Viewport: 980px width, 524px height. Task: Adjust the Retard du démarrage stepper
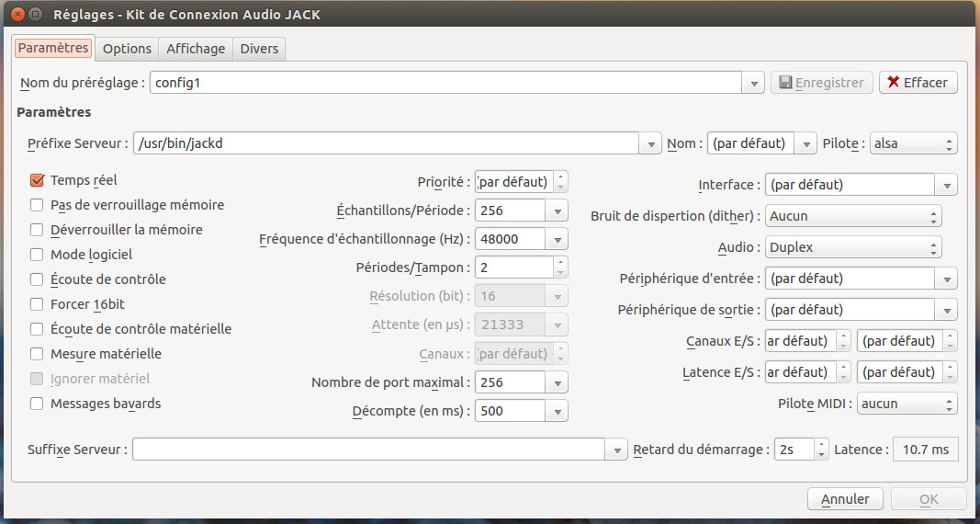pyautogui.click(x=822, y=450)
